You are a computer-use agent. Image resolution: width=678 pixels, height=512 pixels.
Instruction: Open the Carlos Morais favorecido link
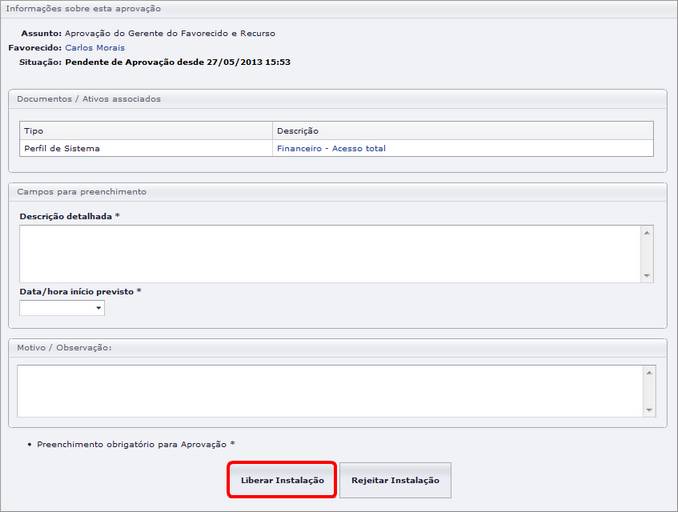pos(95,47)
